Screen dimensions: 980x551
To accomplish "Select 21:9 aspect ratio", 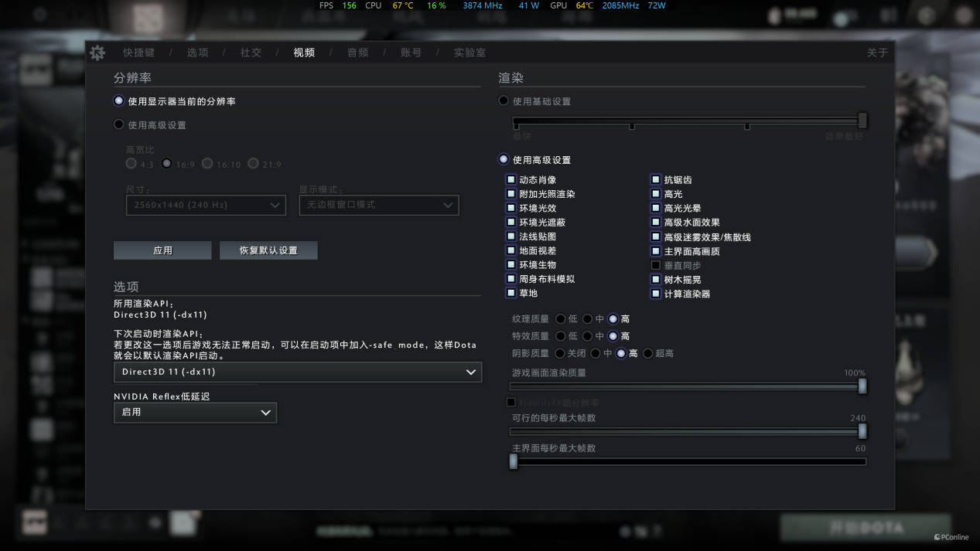I will pos(253,164).
